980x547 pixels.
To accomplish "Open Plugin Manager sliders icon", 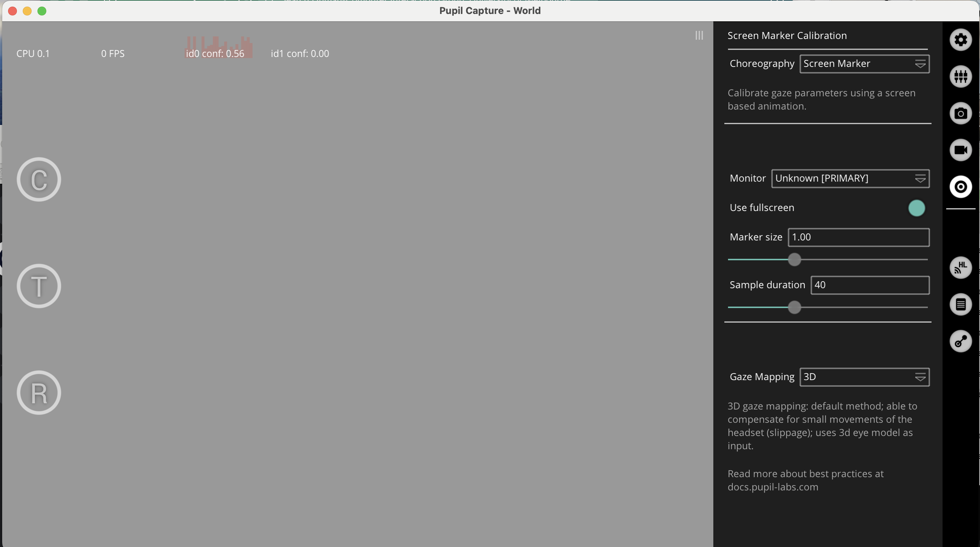I will 961,76.
